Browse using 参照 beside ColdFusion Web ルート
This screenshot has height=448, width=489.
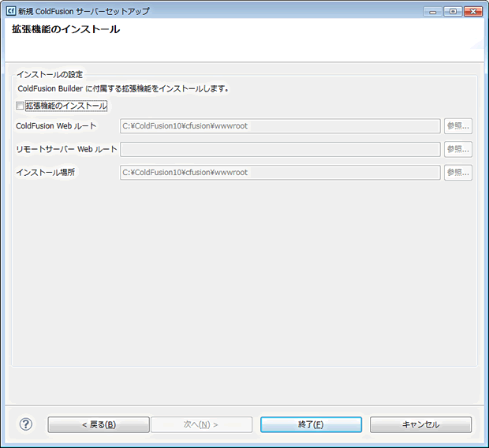458,126
